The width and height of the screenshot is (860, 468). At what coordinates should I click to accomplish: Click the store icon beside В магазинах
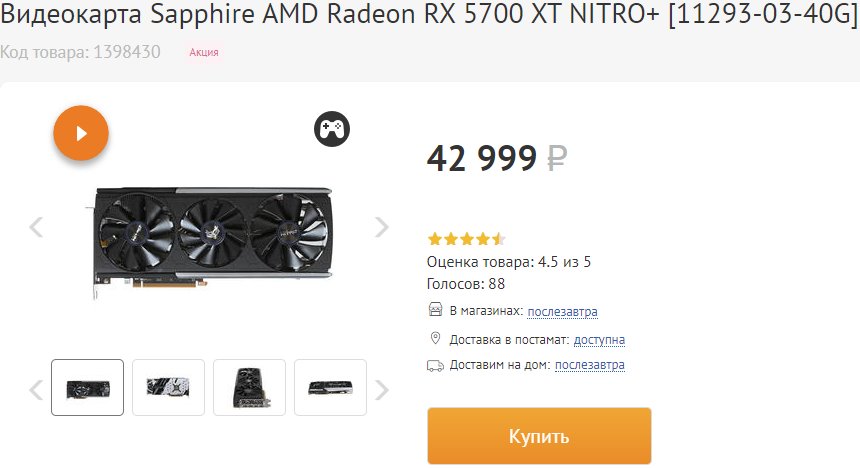tap(435, 310)
